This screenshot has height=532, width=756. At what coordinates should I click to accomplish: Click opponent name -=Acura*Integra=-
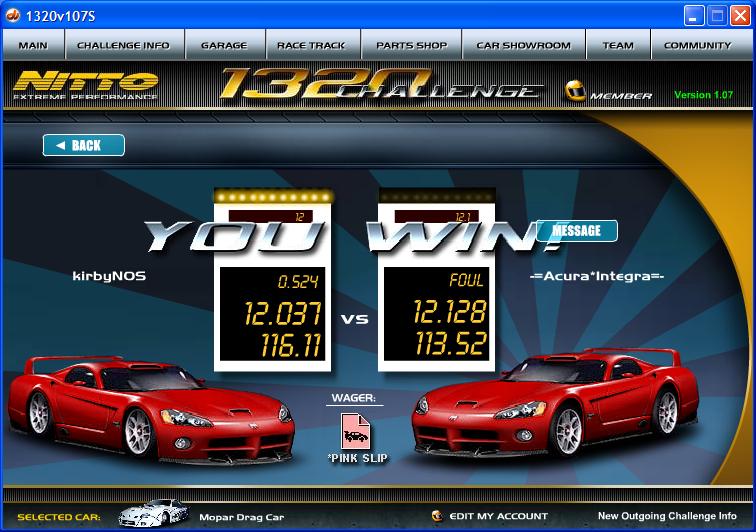(x=597, y=276)
